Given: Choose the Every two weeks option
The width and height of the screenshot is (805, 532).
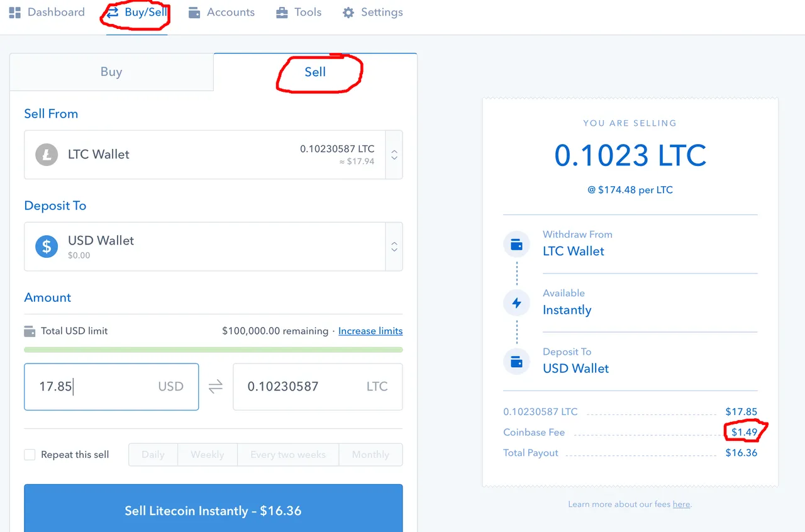Looking at the screenshot, I should point(288,455).
